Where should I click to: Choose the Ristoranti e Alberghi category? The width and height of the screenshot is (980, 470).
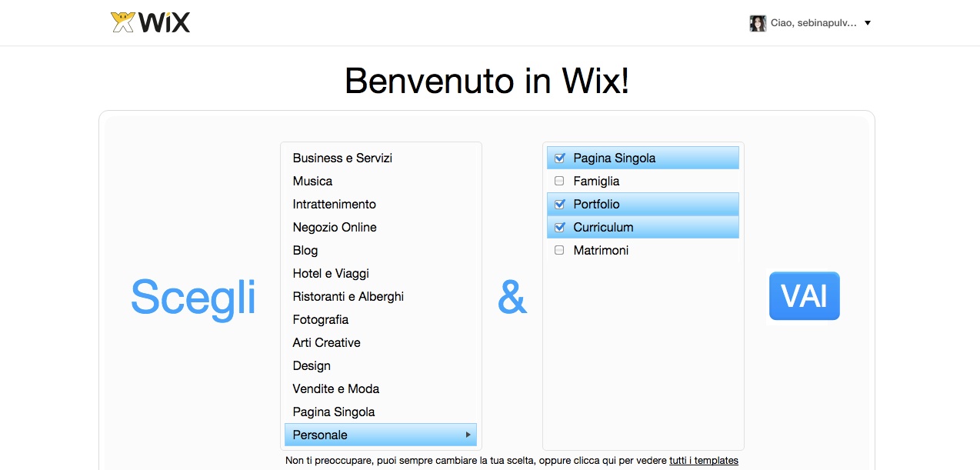point(348,297)
